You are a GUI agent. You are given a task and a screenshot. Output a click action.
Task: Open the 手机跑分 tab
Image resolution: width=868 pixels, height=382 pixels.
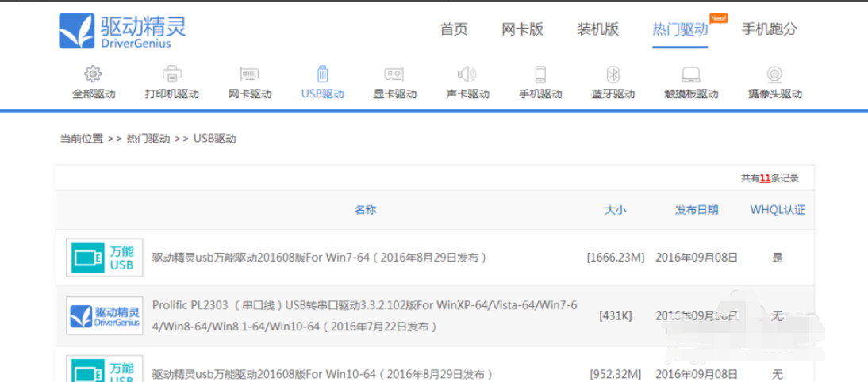click(769, 29)
